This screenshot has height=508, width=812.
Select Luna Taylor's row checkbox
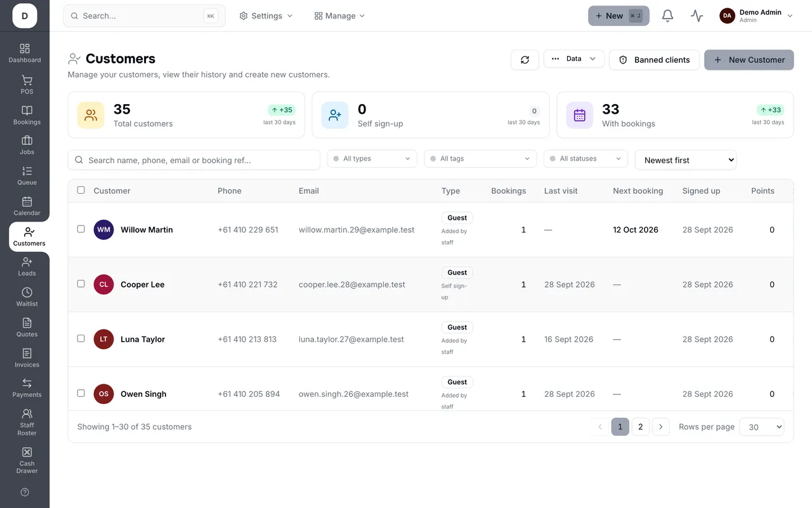tap(81, 338)
